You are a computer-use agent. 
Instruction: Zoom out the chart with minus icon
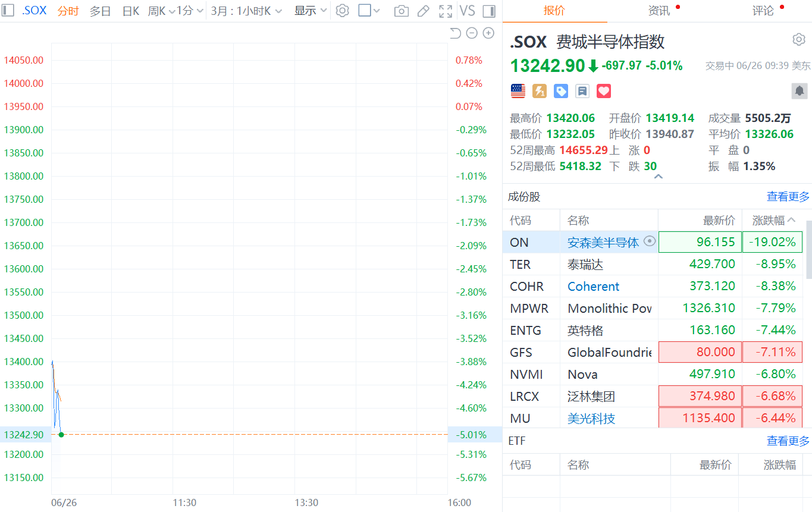(x=472, y=33)
